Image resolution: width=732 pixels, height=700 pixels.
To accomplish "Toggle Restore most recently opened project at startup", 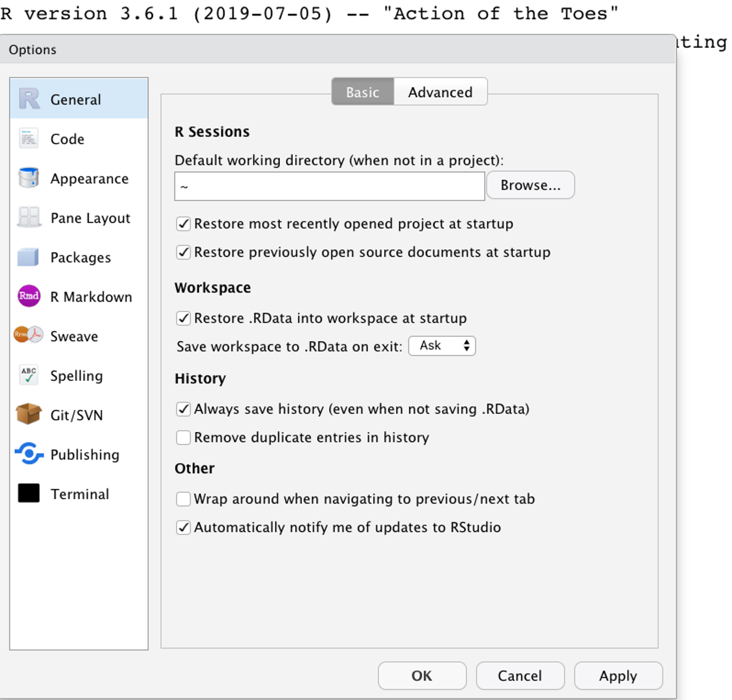I will pos(183,224).
